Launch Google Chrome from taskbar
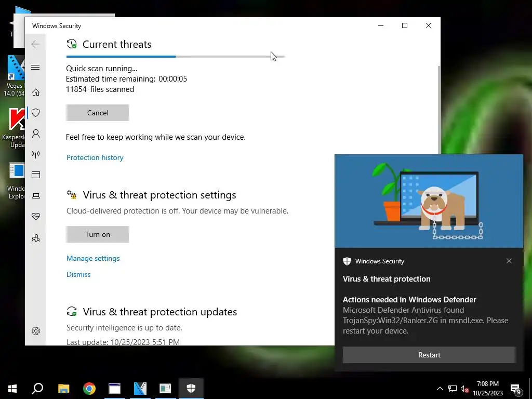 click(89, 389)
